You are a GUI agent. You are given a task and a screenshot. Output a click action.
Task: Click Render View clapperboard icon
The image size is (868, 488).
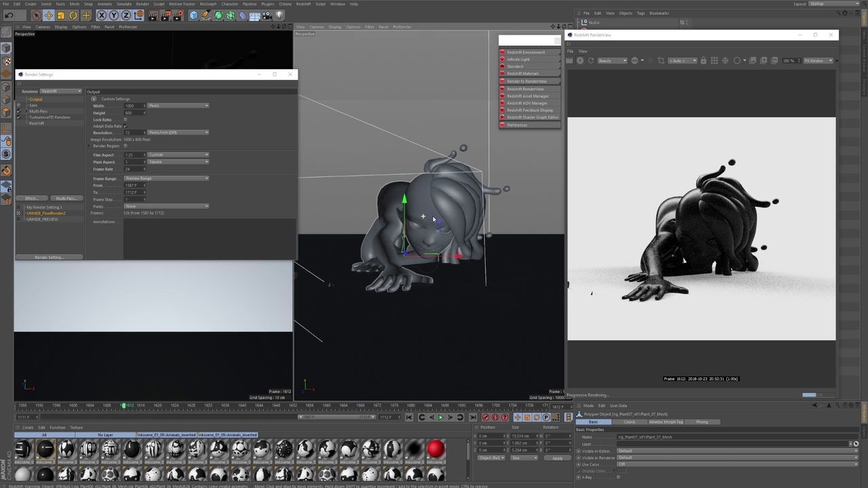click(x=153, y=15)
